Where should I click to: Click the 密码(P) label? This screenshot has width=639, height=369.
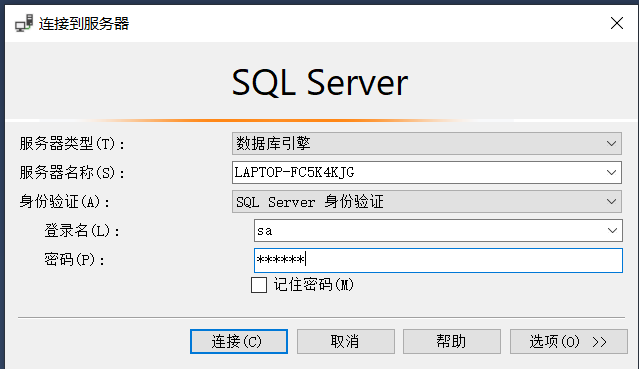pyautogui.click(x=74, y=259)
